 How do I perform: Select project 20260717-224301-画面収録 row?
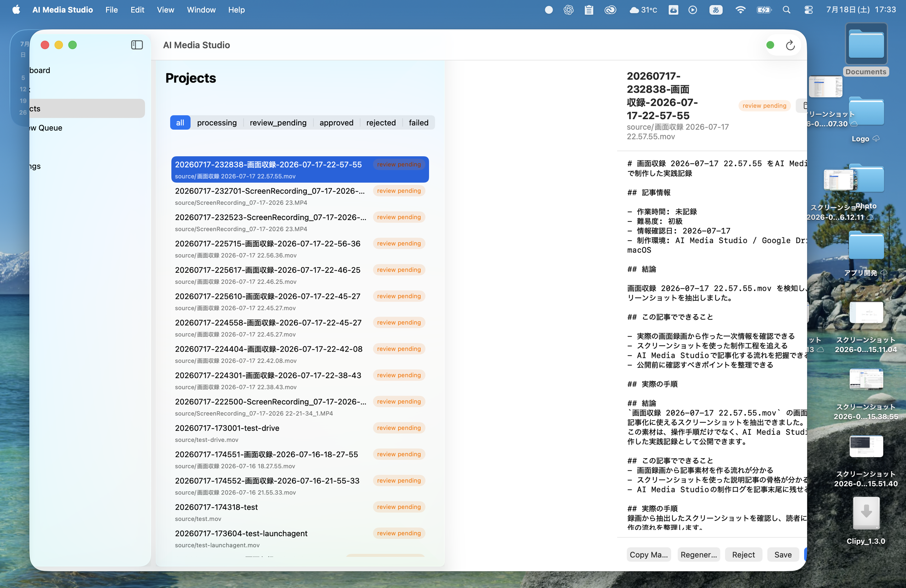[300, 380]
